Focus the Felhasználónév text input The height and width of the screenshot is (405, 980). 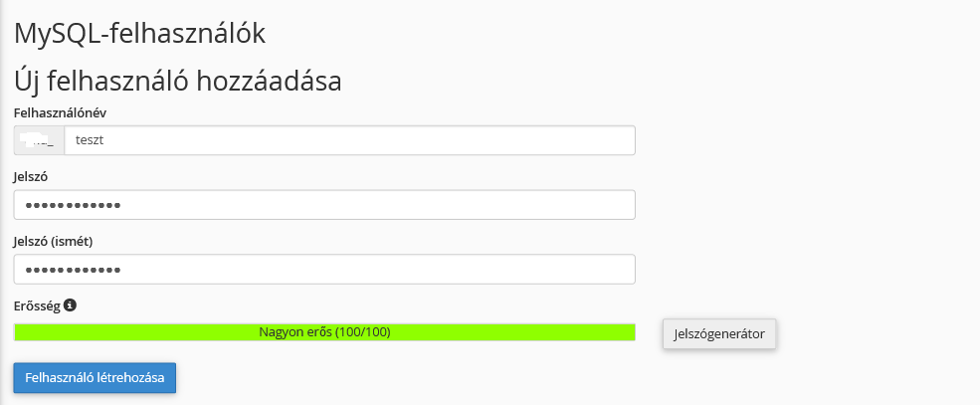click(x=350, y=140)
